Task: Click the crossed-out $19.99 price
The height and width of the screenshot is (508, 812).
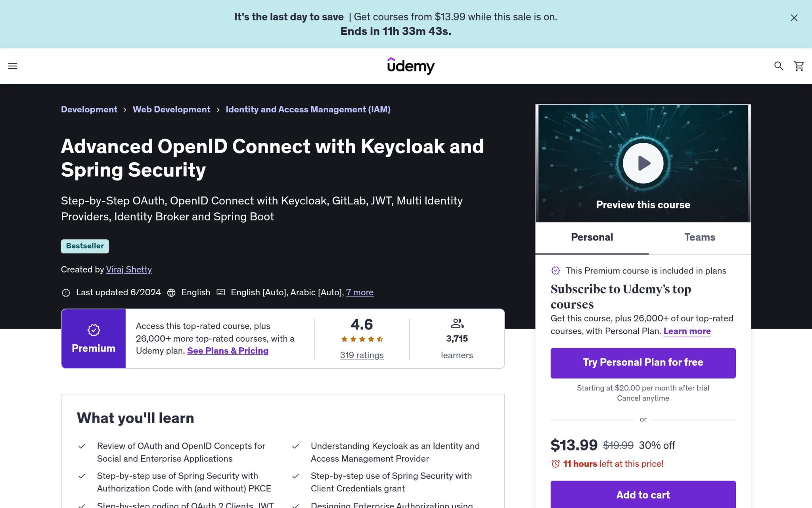Action: pos(618,445)
